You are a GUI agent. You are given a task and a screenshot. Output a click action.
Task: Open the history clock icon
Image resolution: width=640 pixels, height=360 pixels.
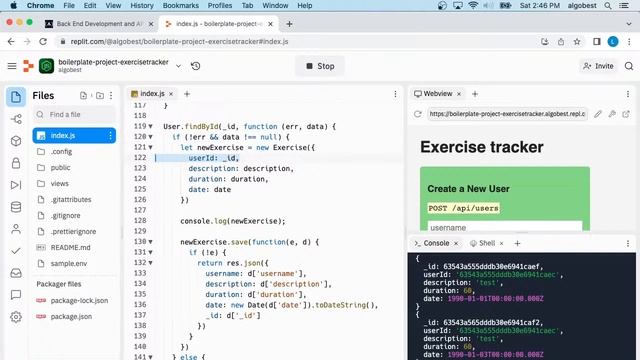point(196,66)
